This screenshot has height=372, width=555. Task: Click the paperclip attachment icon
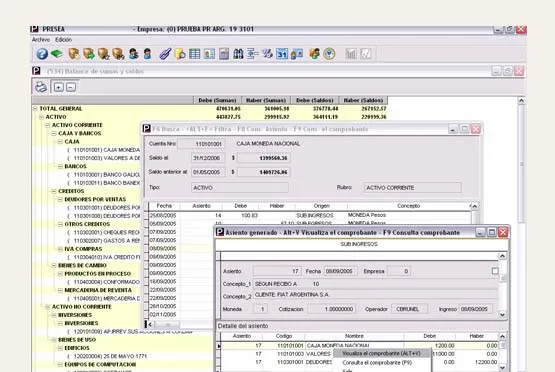(165, 54)
